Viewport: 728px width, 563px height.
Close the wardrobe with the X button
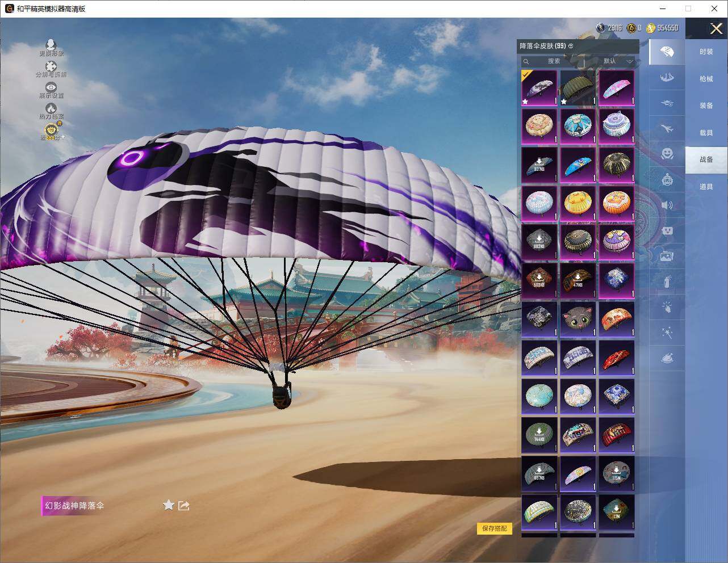point(716,28)
